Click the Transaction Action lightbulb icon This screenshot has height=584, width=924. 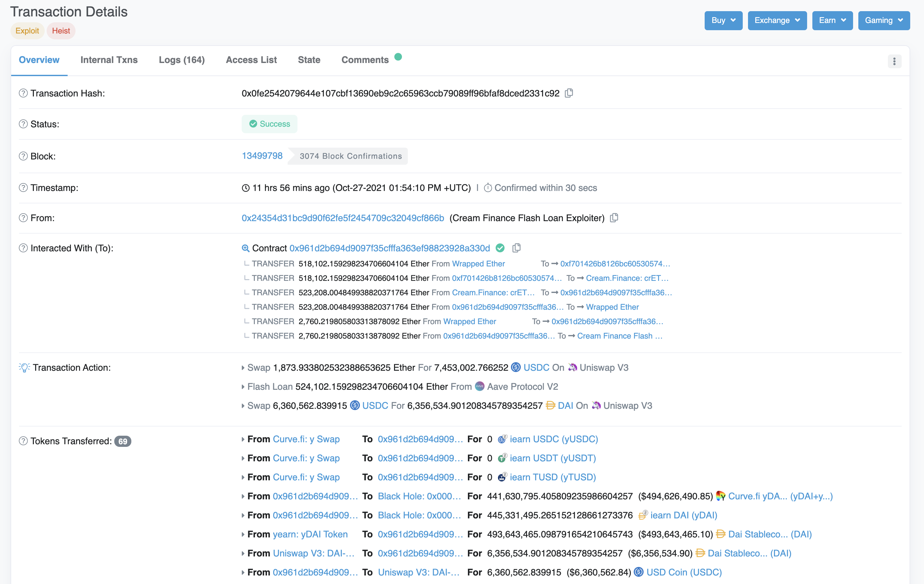24,367
